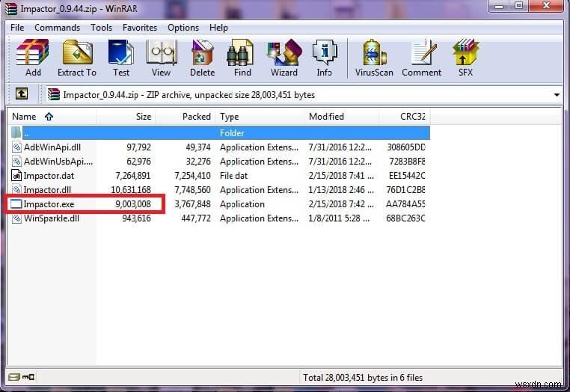The height and width of the screenshot is (392, 570).
Task: Click size value 7,264,891
Action: pyautogui.click(x=133, y=176)
